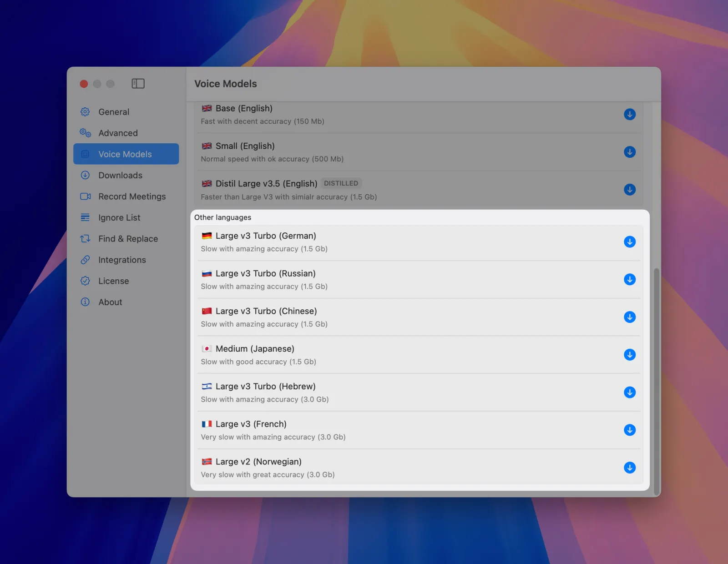Download Large v3 Turbo (Chinese) model
Screen dimensions: 728x564
tap(630, 317)
